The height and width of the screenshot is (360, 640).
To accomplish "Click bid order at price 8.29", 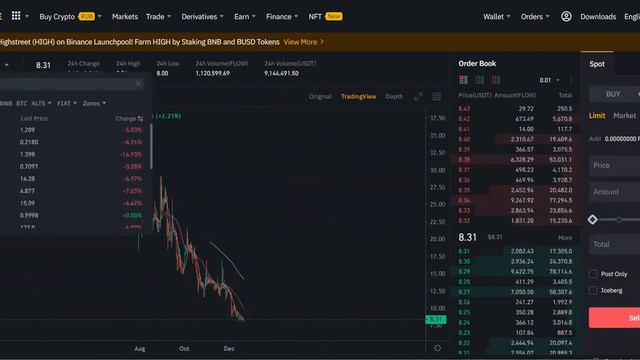I will coord(515,271).
